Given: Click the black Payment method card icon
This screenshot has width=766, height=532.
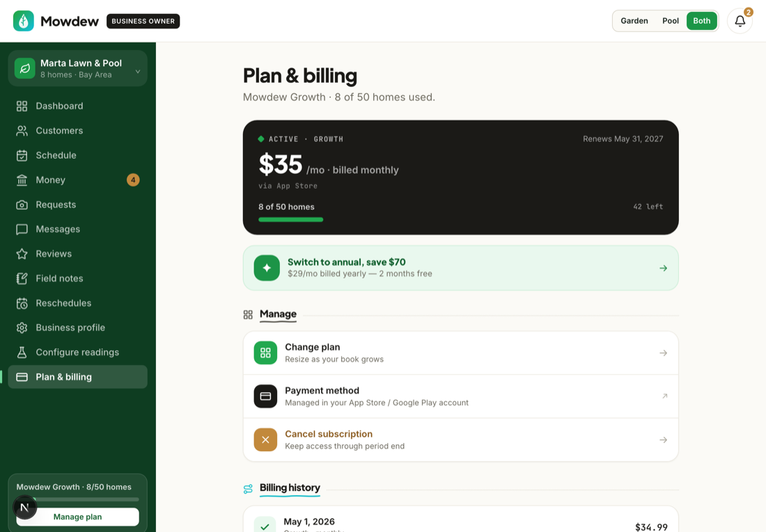Looking at the screenshot, I should [x=265, y=396].
